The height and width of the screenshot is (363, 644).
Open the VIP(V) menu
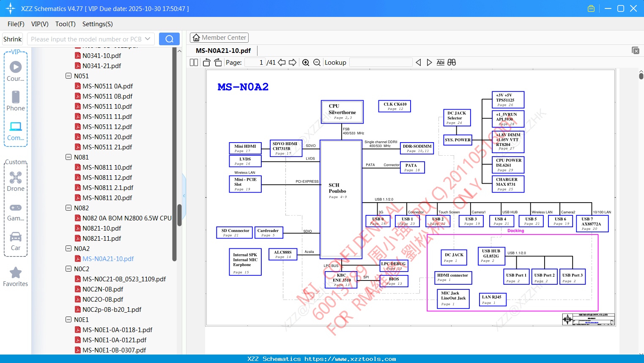tap(40, 24)
